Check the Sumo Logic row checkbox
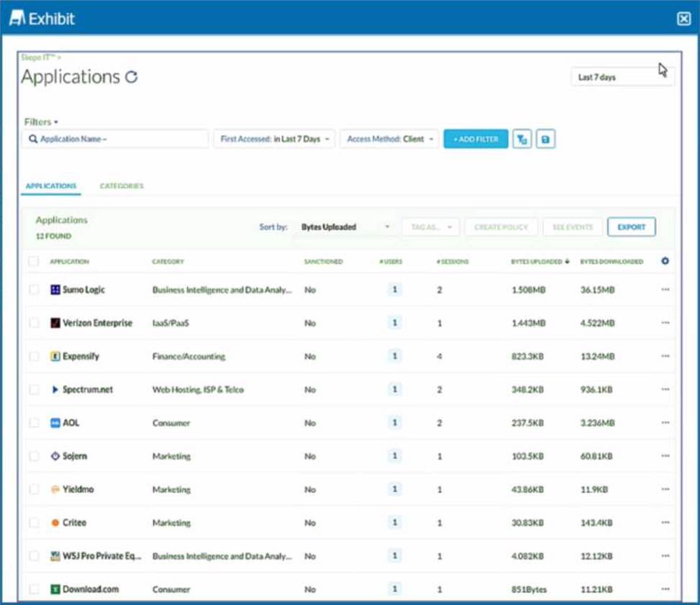The width and height of the screenshot is (700, 605). pyautogui.click(x=34, y=290)
